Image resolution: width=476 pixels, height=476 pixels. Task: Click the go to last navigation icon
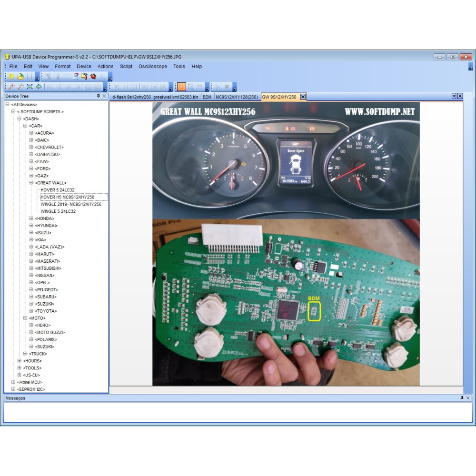77,87
